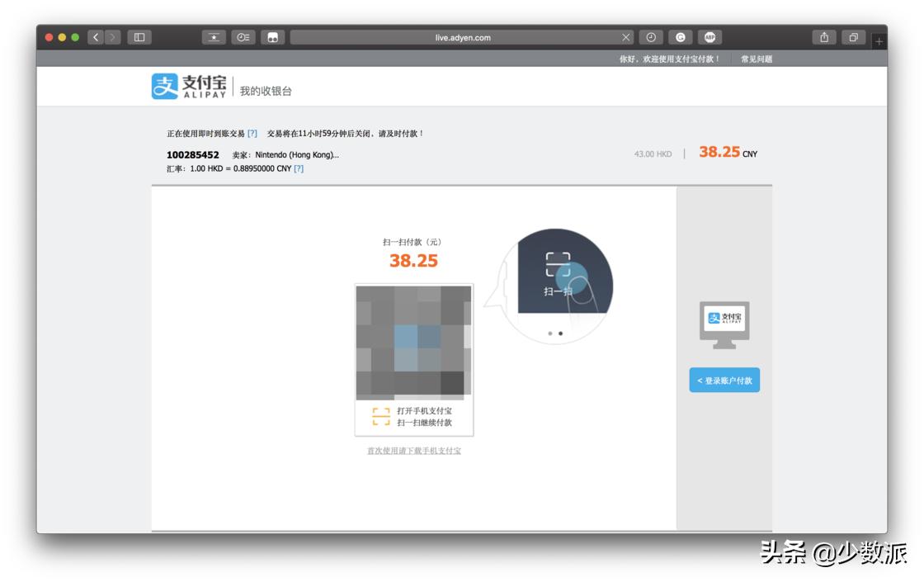Click the X to stop page loading
Image resolution: width=924 pixels, height=582 pixels.
tap(625, 36)
